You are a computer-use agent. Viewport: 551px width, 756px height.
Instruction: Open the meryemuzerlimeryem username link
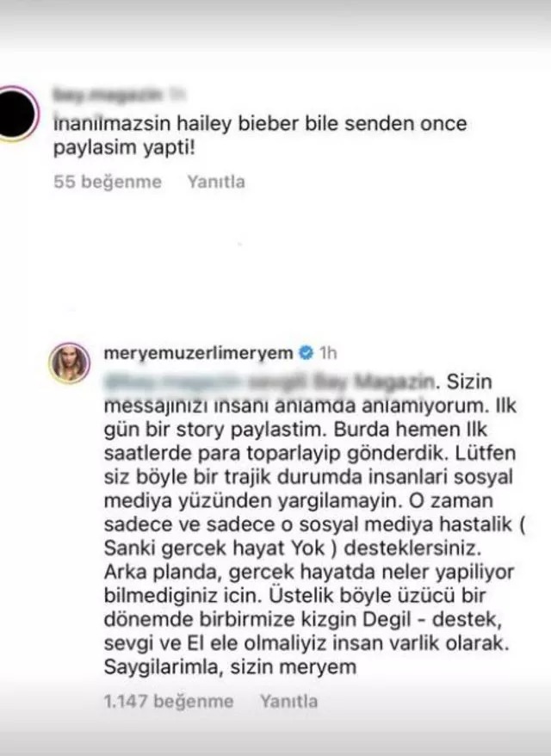tap(198, 353)
